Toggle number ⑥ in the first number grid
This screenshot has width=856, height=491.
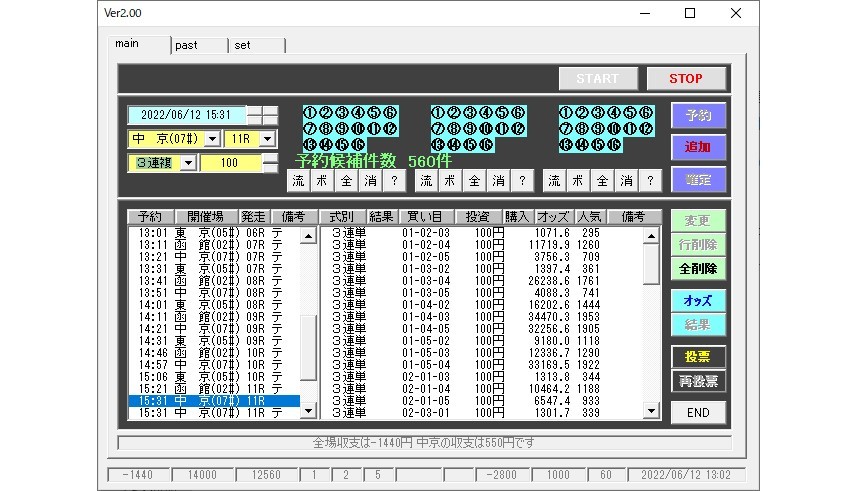[390, 113]
